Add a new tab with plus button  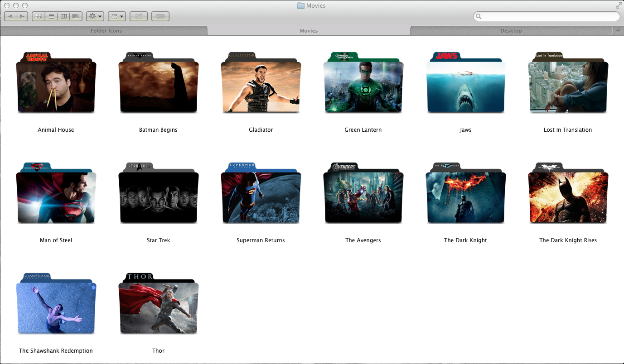pyautogui.click(x=618, y=30)
